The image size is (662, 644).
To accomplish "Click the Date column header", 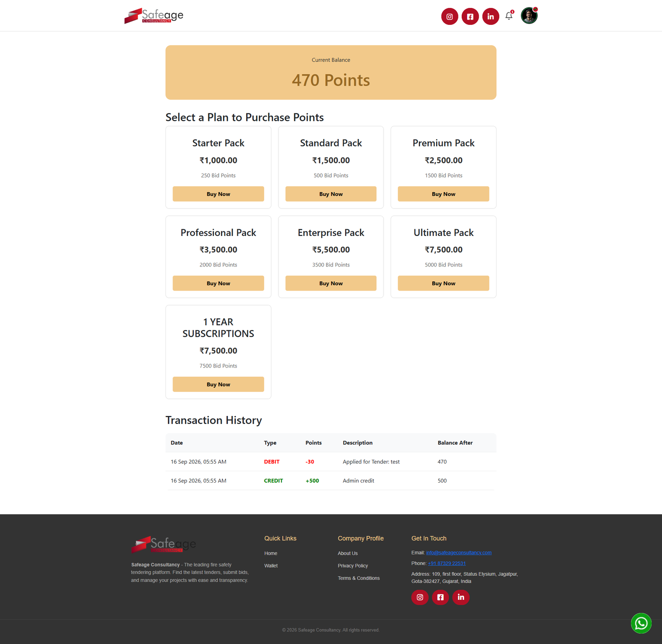I will tap(177, 443).
